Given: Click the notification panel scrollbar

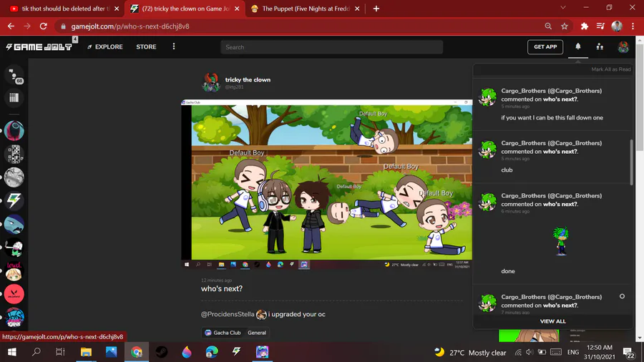Looking at the screenshot, I should pyautogui.click(x=631, y=162).
